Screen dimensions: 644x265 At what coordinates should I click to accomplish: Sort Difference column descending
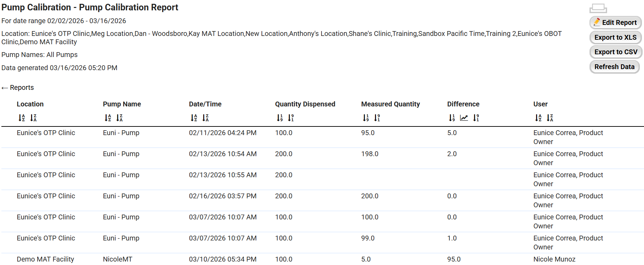point(476,118)
